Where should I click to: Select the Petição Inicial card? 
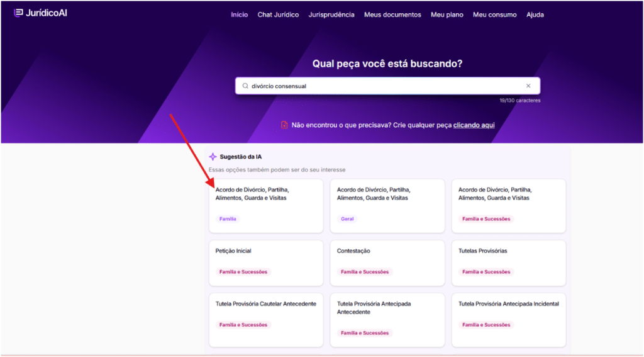[x=266, y=263]
